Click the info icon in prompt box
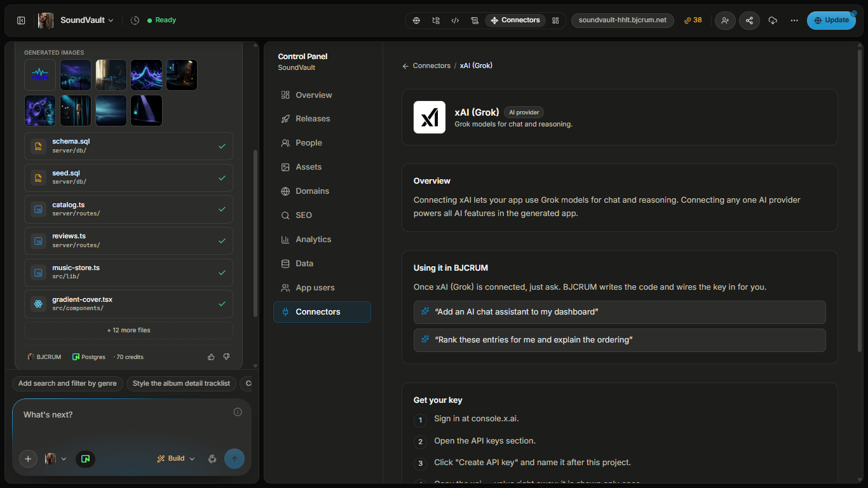868x488 pixels. pyautogui.click(x=238, y=412)
